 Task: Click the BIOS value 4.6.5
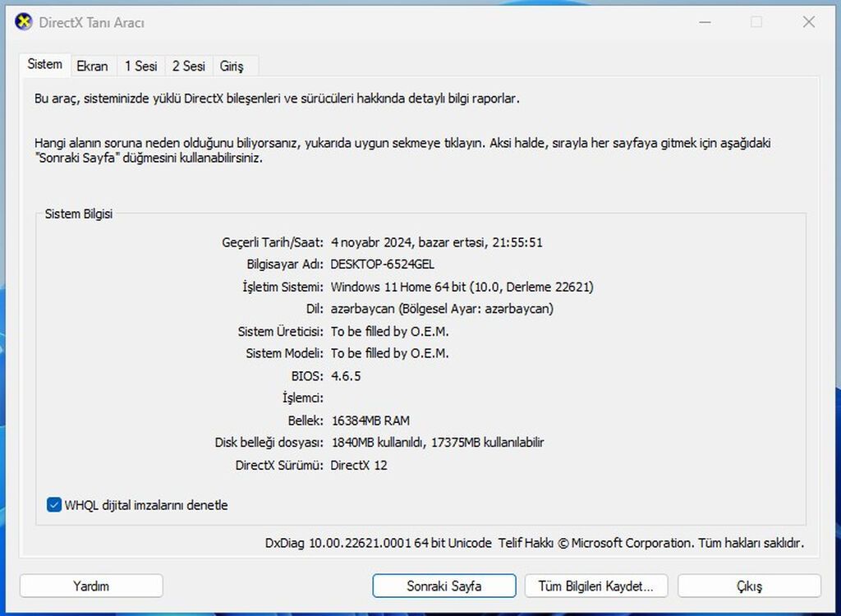tap(346, 376)
